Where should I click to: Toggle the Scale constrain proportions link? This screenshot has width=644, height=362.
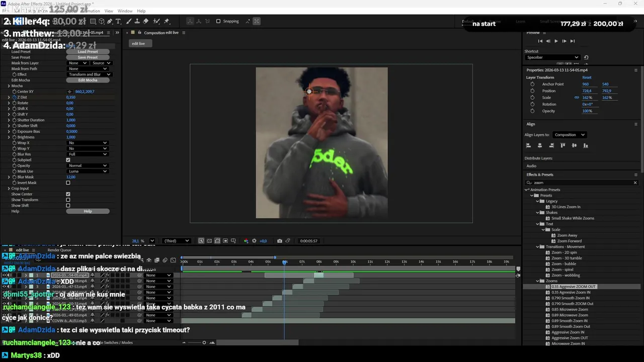tap(577, 98)
